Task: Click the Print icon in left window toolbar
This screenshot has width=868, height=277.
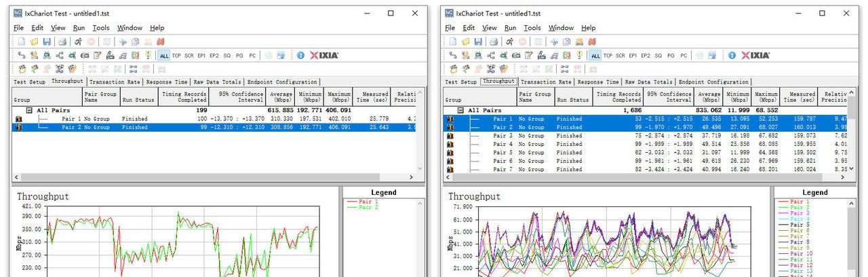Action: (x=62, y=41)
